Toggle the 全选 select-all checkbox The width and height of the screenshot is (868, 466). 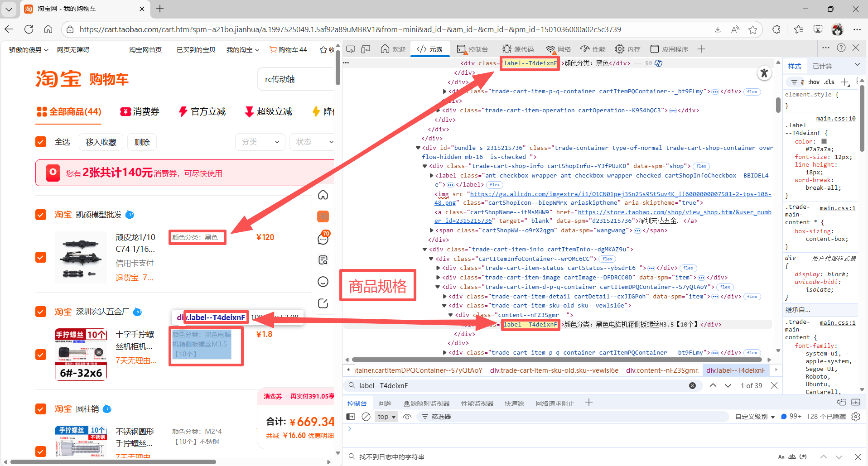tap(41, 142)
